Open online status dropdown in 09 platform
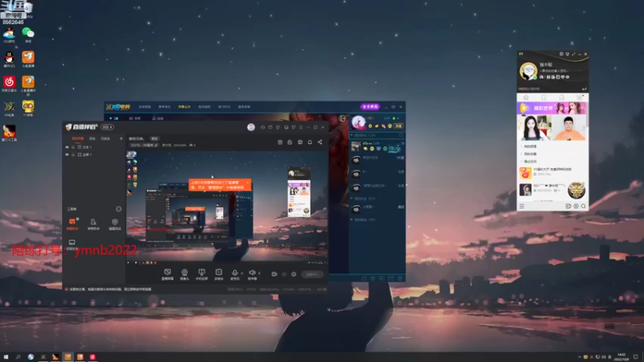 396,118
